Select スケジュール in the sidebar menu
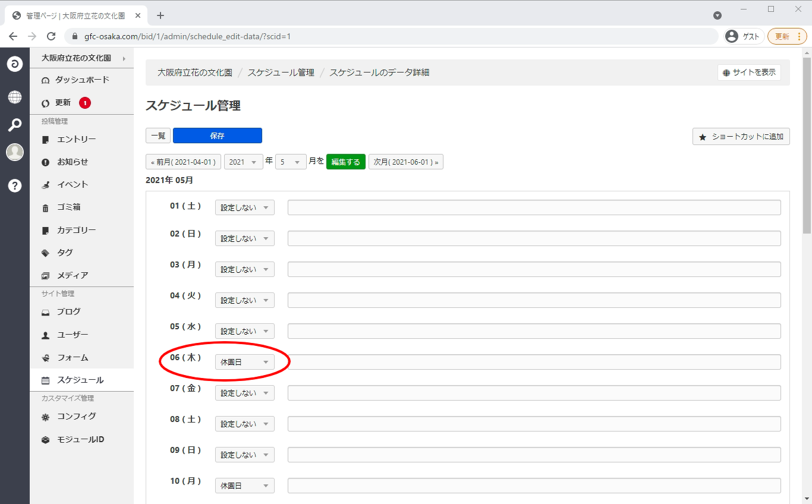The width and height of the screenshot is (812, 504). 80,380
